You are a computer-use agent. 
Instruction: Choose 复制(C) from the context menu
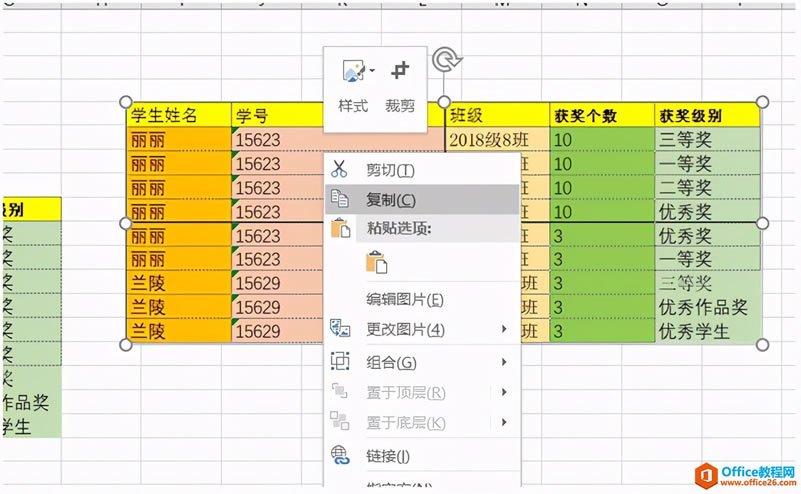391,200
